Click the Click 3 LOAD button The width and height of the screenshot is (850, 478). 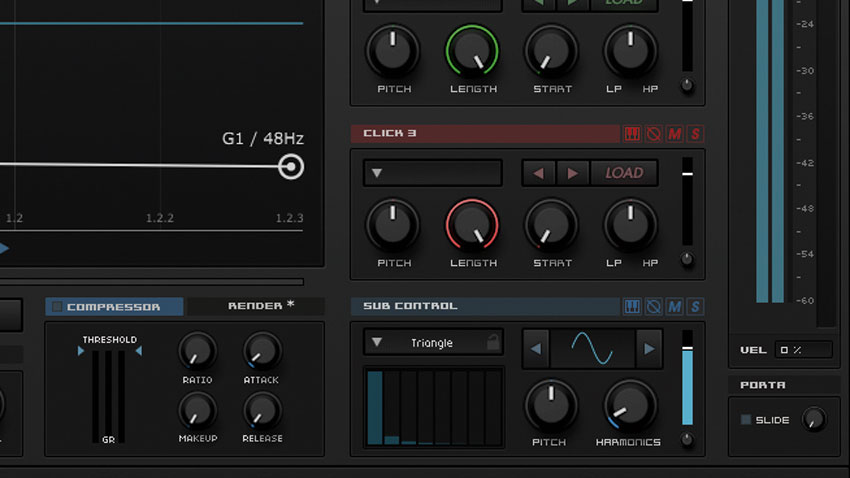(624, 173)
